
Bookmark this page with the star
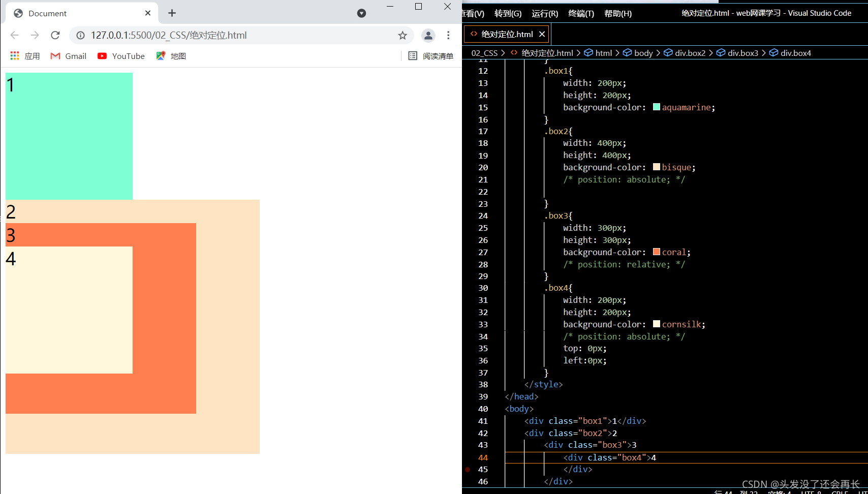pyautogui.click(x=402, y=35)
